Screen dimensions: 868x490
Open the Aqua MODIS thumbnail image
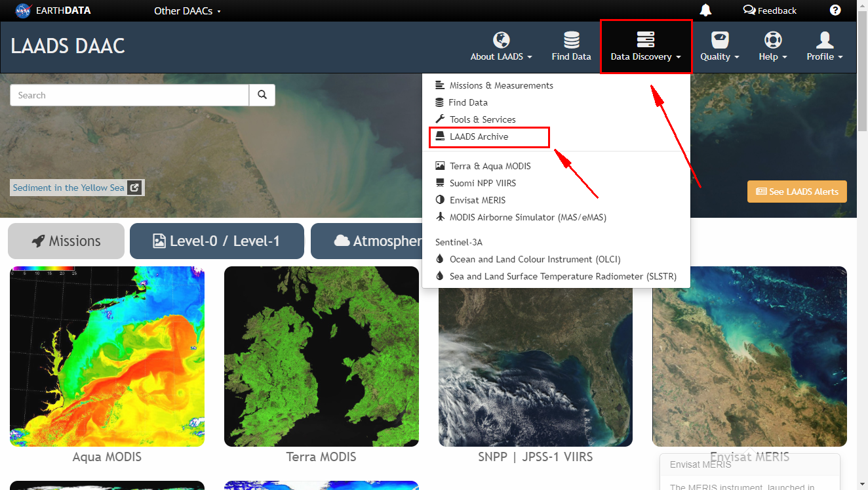pos(107,356)
